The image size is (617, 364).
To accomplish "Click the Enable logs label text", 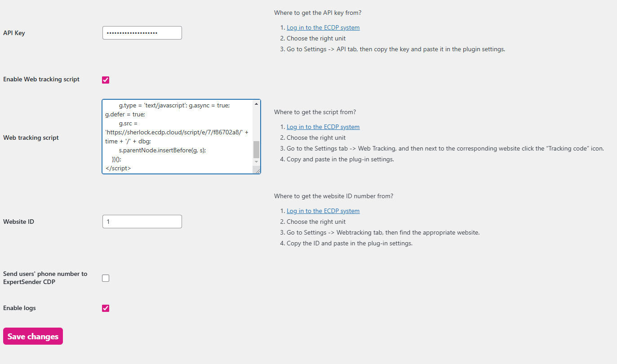I will [19, 308].
